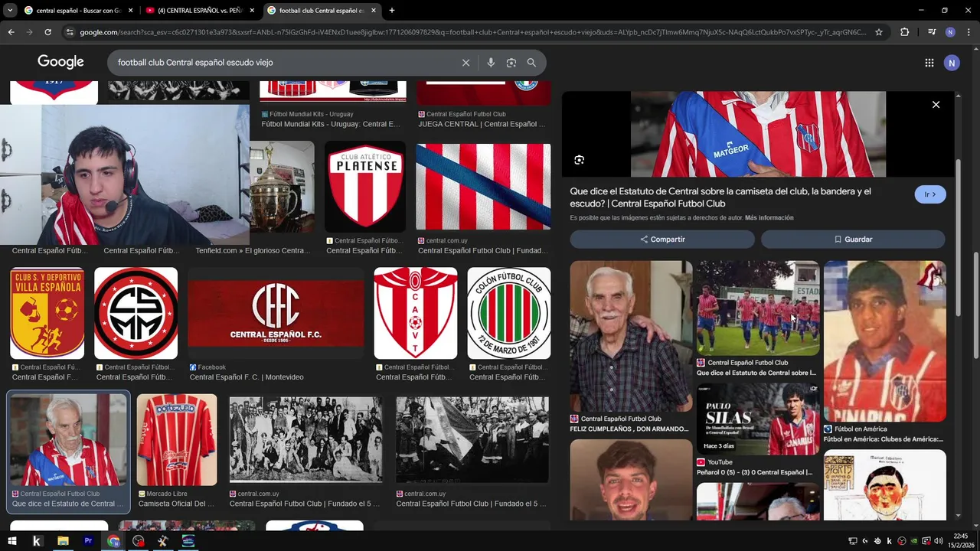The width and height of the screenshot is (980, 551).
Task: Open the Villa Española crest thumbnail
Action: tap(47, 313)
